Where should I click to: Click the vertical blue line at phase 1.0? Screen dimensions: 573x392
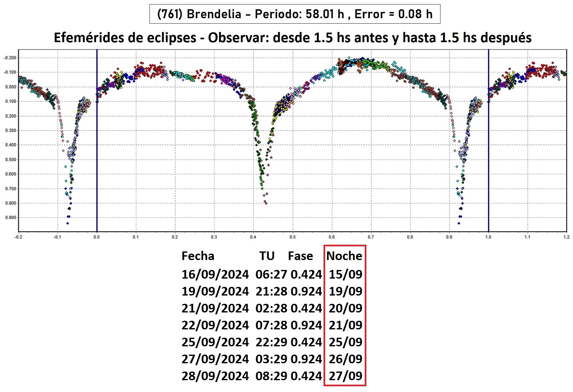(x=488, y=141)
